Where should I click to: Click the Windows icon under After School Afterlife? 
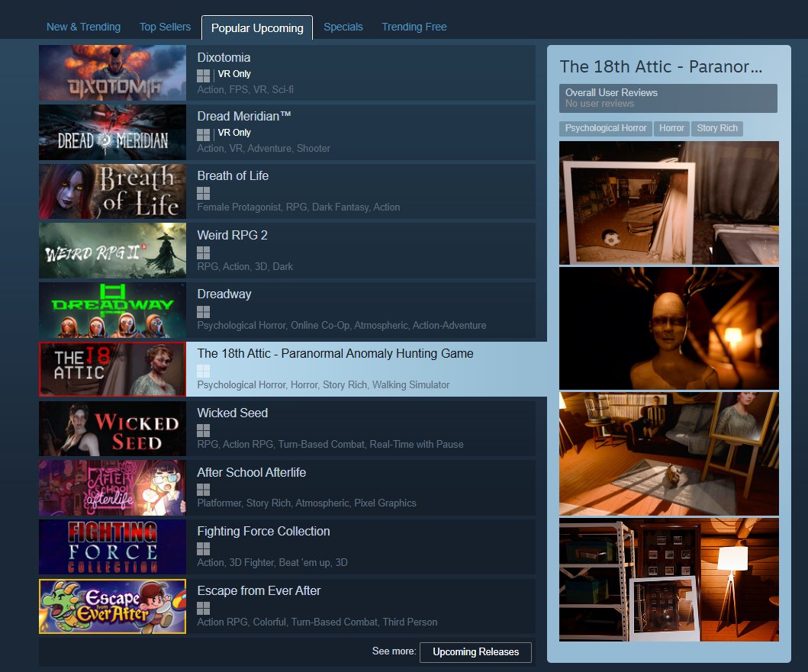203,490
